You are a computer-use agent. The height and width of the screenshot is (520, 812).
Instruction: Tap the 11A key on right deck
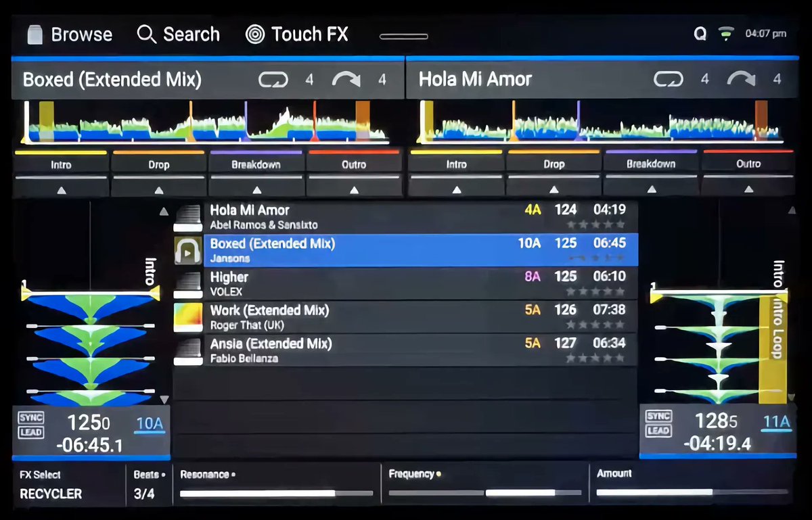[x=776, y=423]
